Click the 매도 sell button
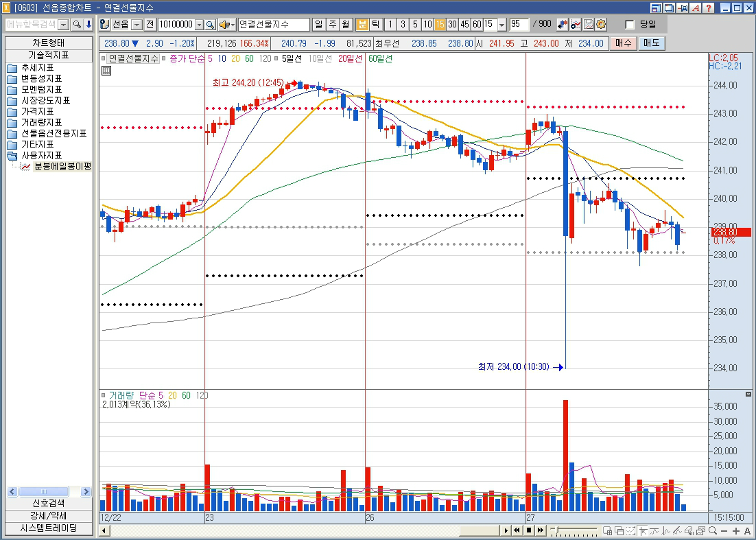This screenshot has width=756, height=540. [x=651, y=43]
